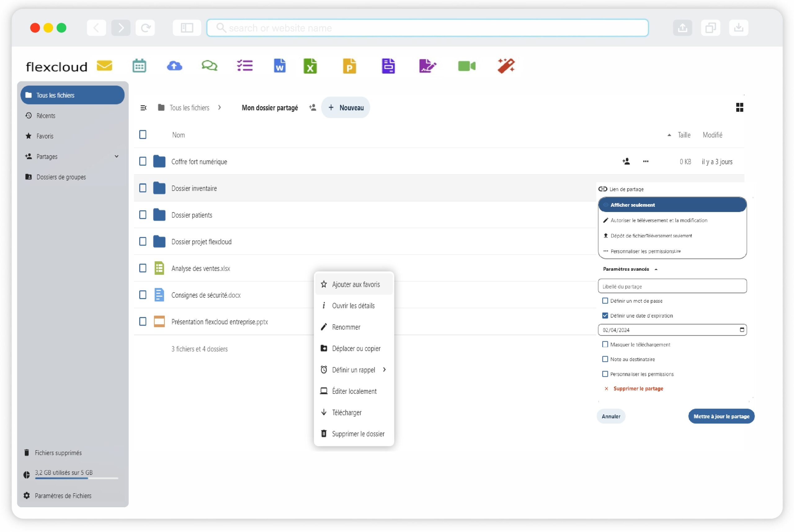The height and width of the screenshot is (532, 794).
Task: Check the Définir un mot de passe checkbox
Action: (x=605, y=301)
